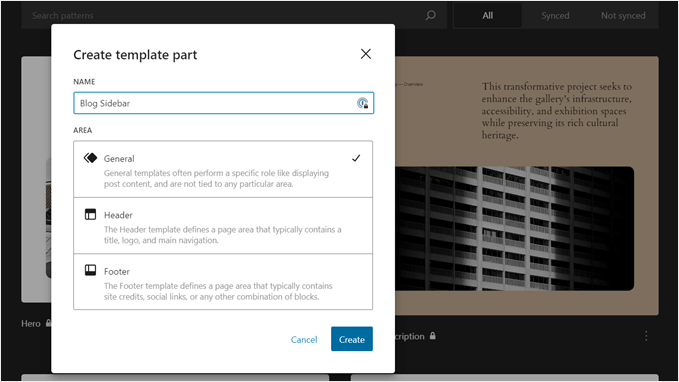Click the General templates description text

click(216, 178)
